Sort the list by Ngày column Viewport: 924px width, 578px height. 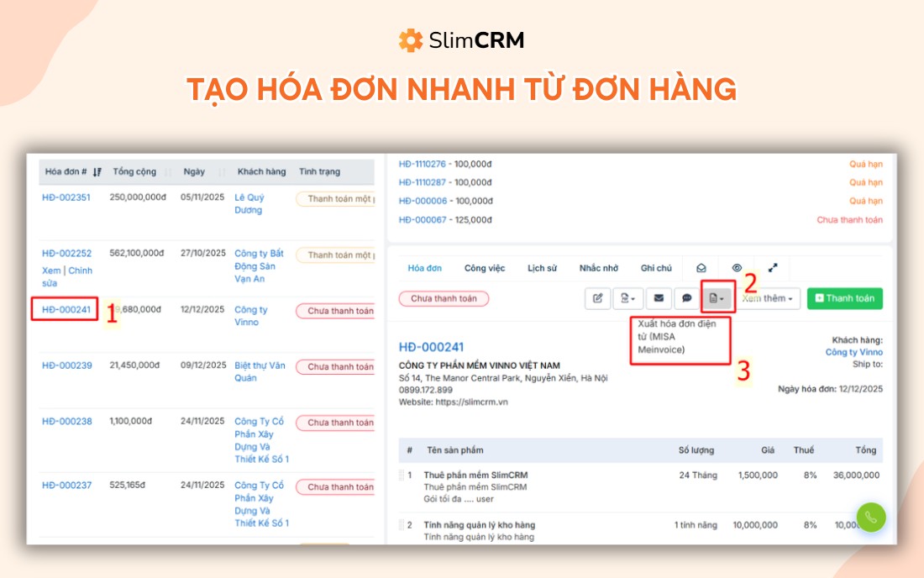click(x=203, y=171)
